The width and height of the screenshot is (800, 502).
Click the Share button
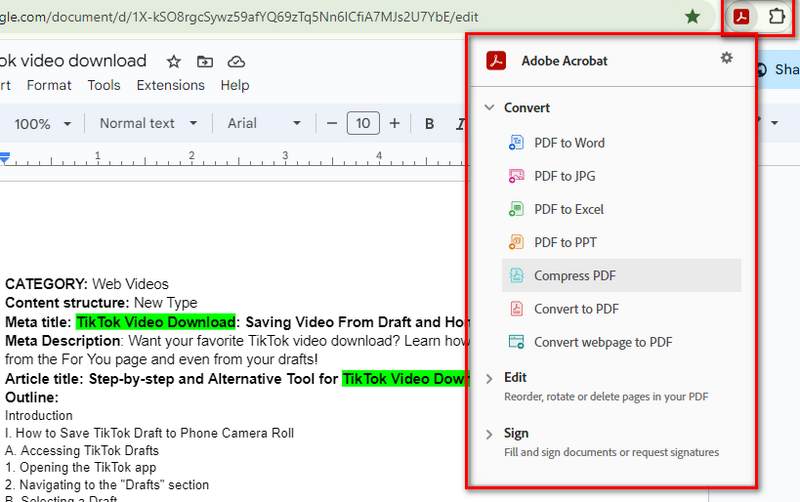coord(778,69)
